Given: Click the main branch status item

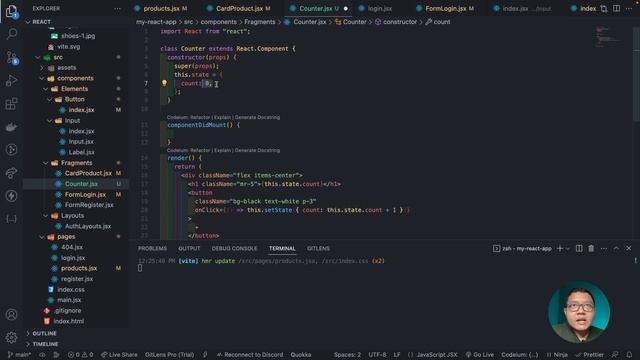Looking at the screenshot, I should click(19, 355).
